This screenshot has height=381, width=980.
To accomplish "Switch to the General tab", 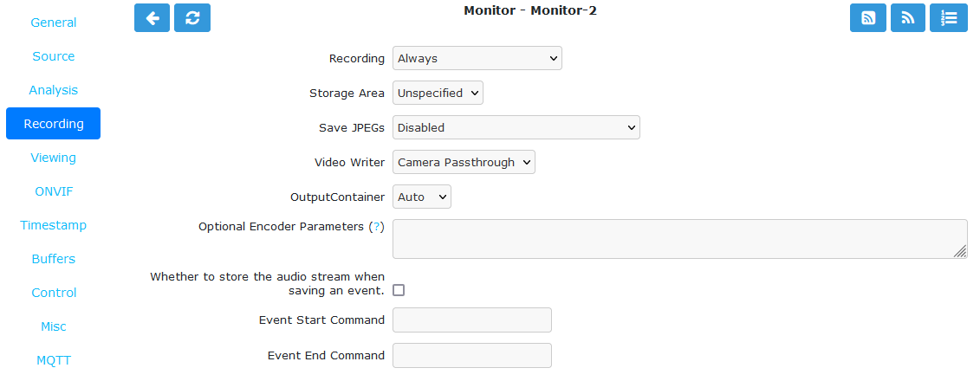I will pyautogui.click(x=53, y=23).
